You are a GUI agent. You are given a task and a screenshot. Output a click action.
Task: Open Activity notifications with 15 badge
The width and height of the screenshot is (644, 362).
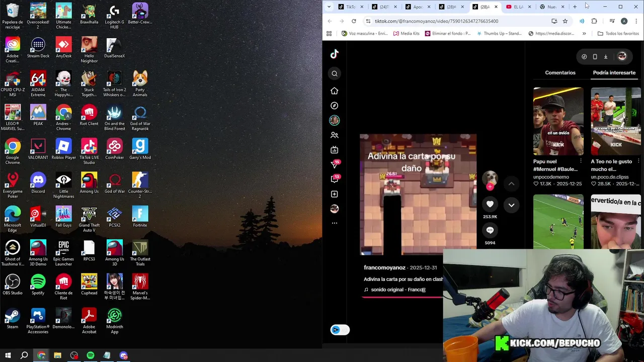[x=335, y=164]
